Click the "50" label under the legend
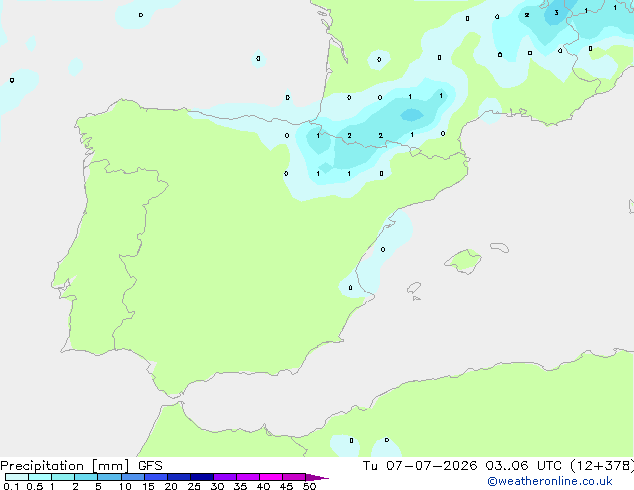The width and height of the screenshot is (634, 490). point(309,486)
